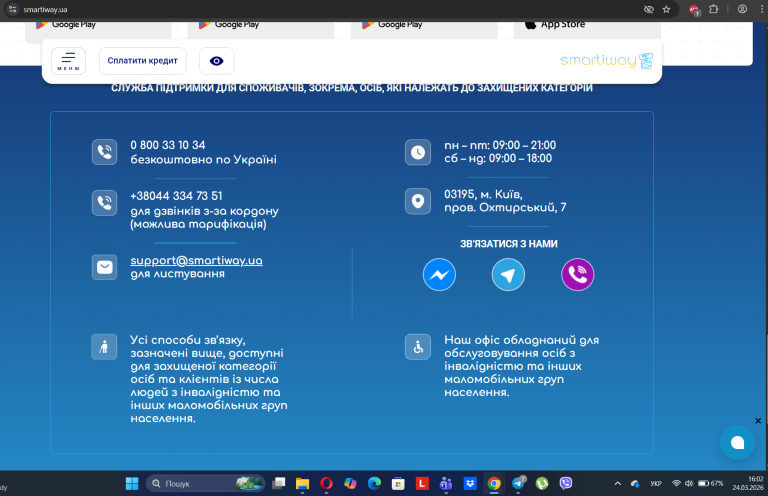The width and height of the screenshot is (768, 496).
Task: Open Viber contact icon
Action: (577, 275)
